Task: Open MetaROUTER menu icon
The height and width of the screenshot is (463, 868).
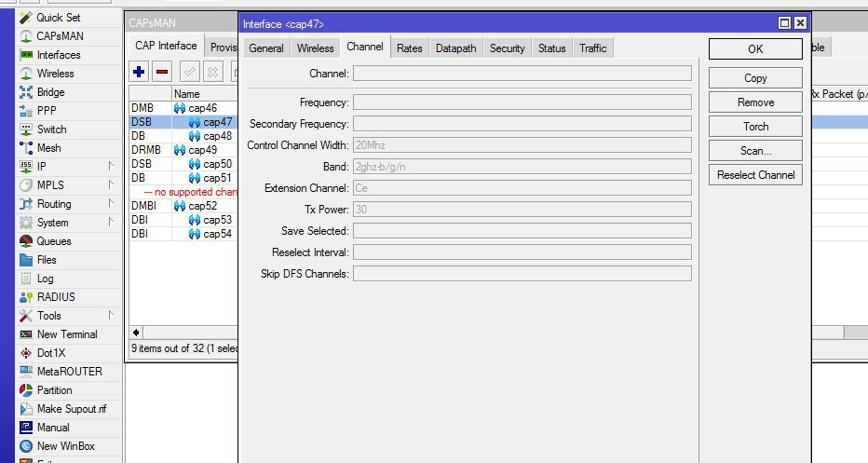Action: [x=26, y=372]
